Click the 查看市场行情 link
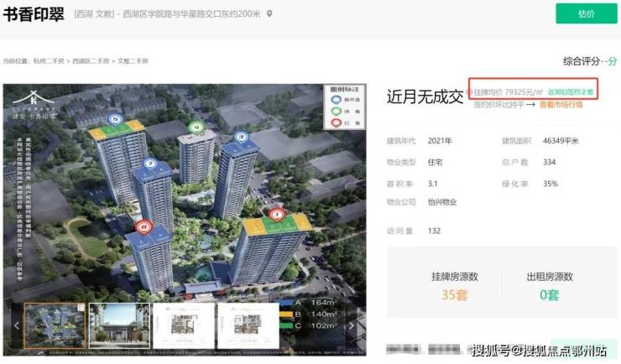The width and height of the screenshot is (621, 364). (x=561, y=105)
